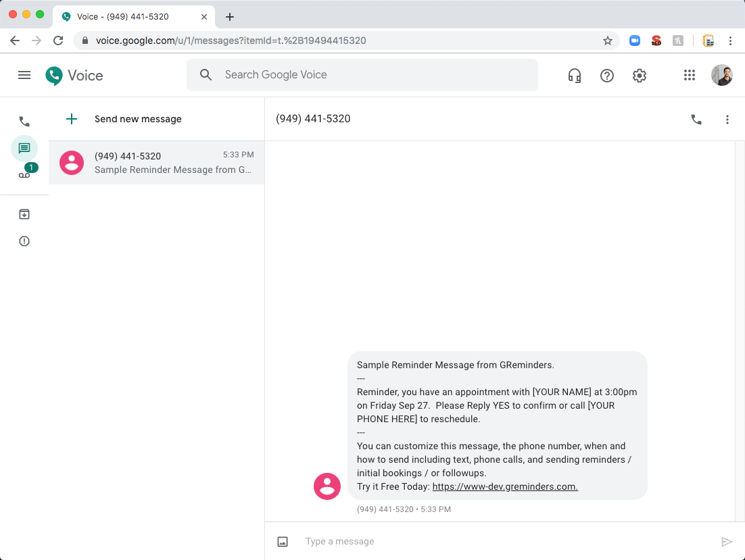
Task: Open conversation from (949) 441-5320 in list
Action: 156,163
